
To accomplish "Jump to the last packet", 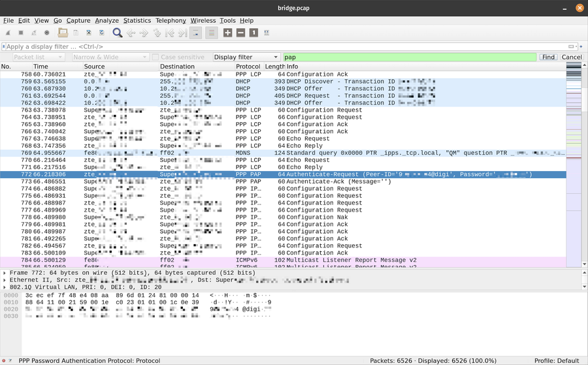I will tap(183, 33).
